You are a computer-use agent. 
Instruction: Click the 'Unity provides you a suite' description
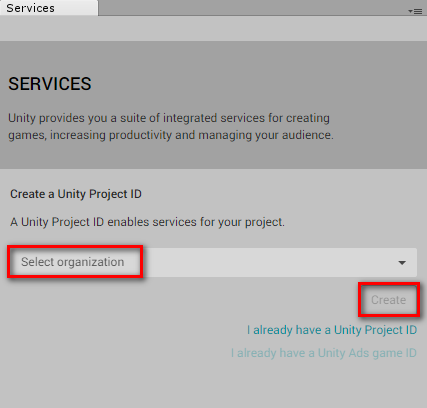(x=171, y=126)
